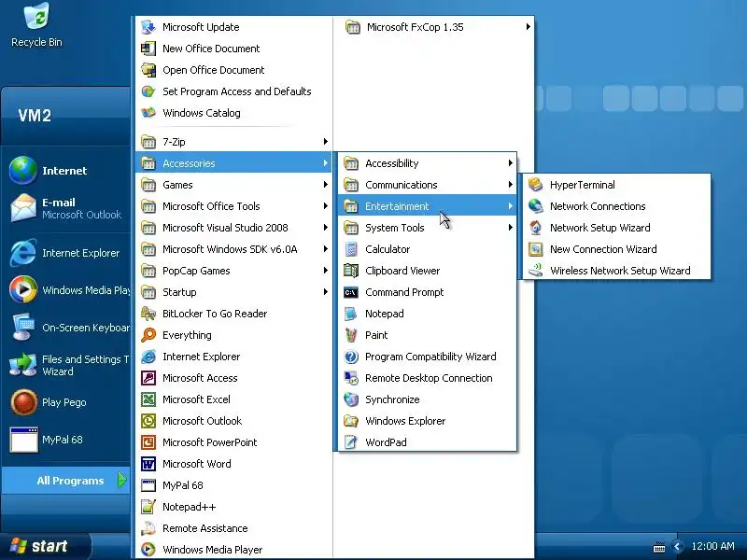
Task: Click the BitLocker To Go Reader key icon
Action: tap(148, 314)
